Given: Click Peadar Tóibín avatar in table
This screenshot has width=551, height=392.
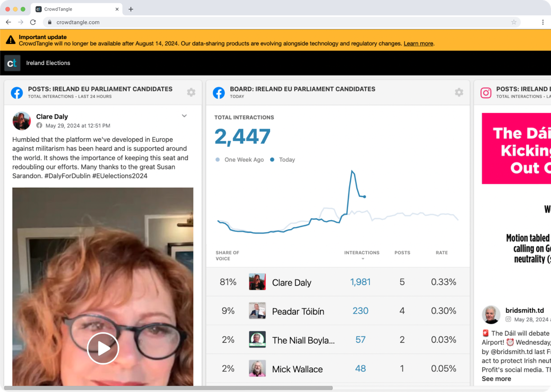Looking at the screenshot, I should point(257,311).
